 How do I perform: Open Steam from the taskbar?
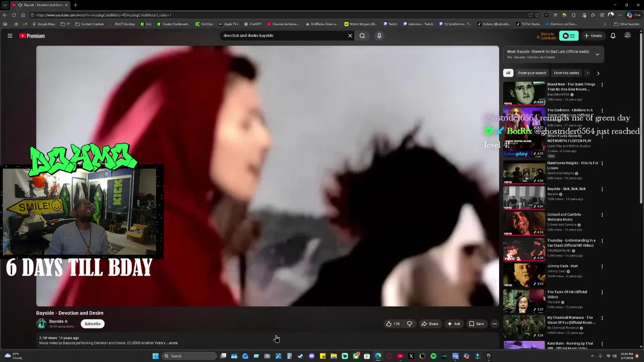(x=300, y=356)
